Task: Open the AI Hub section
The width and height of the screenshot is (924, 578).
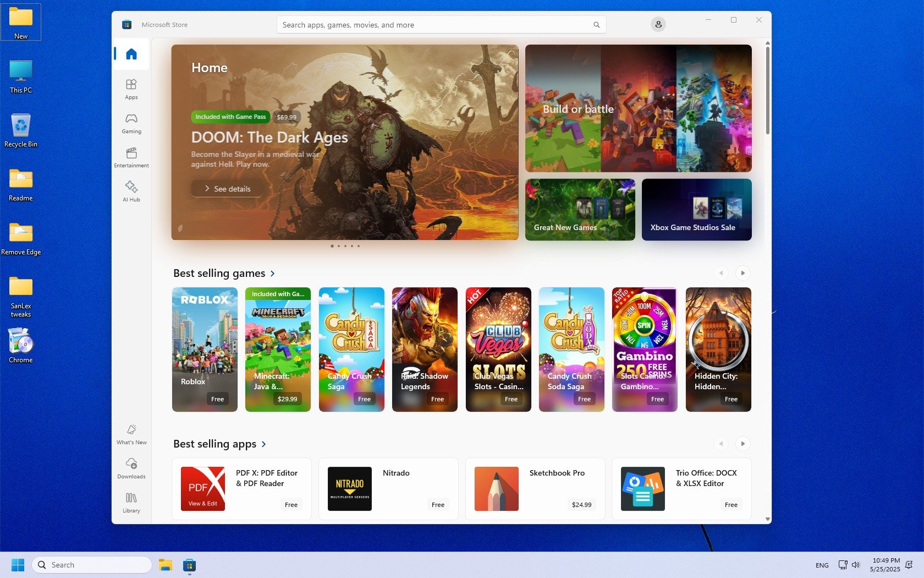Action: coord(131,191)
